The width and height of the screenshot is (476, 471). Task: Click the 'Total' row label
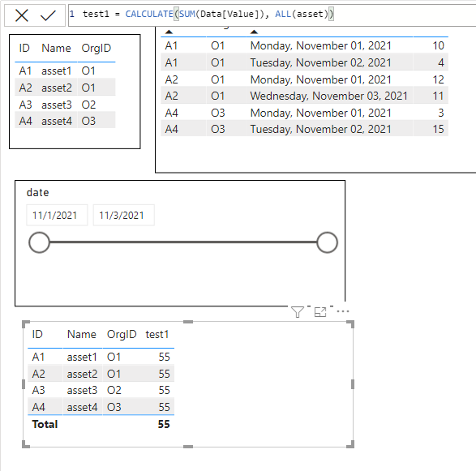[45, 424]
